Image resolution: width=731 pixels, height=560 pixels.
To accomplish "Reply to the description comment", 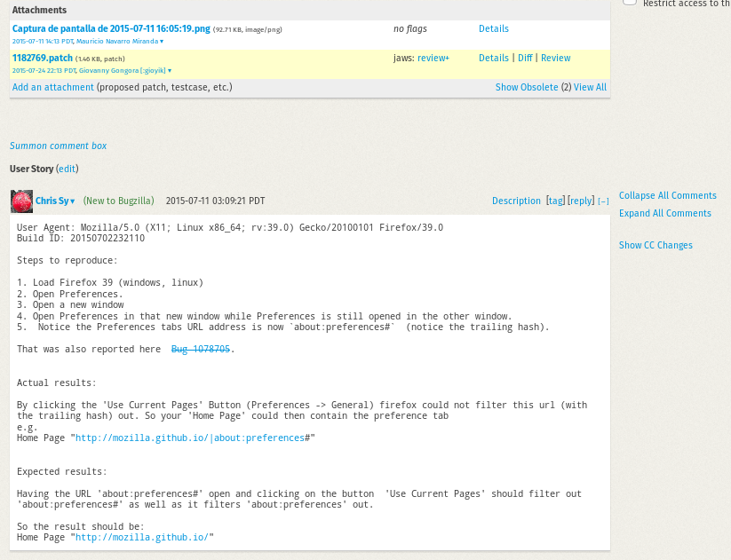I will (582, 201).
